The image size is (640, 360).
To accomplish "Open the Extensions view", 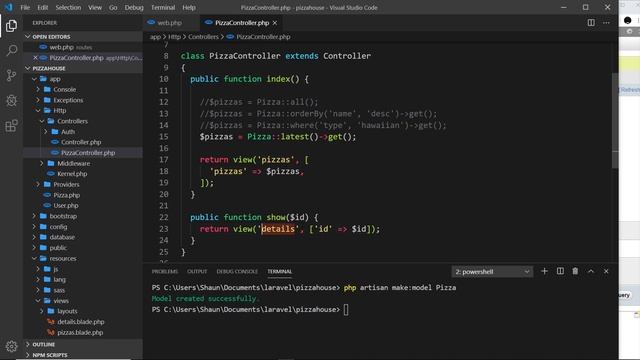I will tap(11, 125).
